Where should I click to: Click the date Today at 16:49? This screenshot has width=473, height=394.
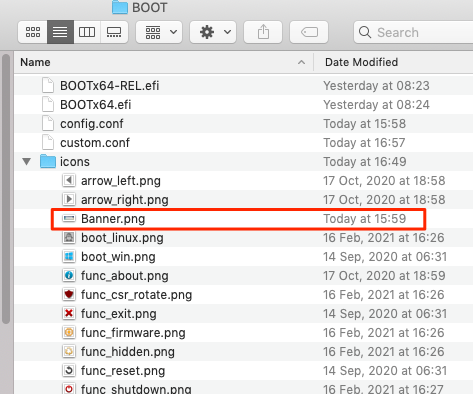tap(365, 162)
